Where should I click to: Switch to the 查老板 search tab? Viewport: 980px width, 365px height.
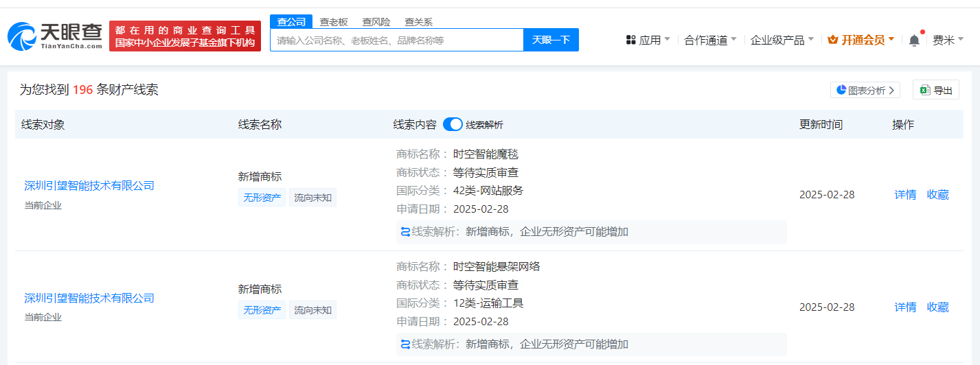334,22
